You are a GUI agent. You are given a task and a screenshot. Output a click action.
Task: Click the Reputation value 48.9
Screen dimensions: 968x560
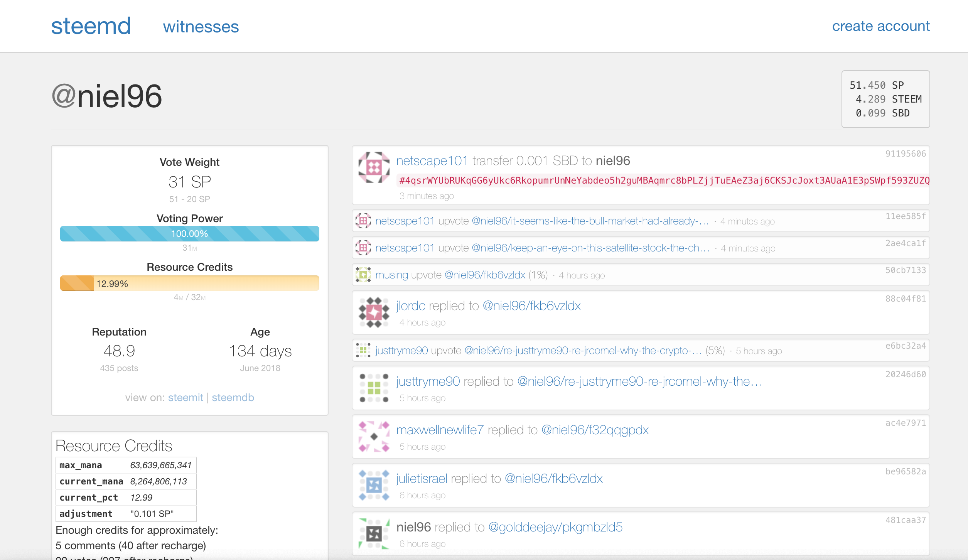[x=119, y=351]
